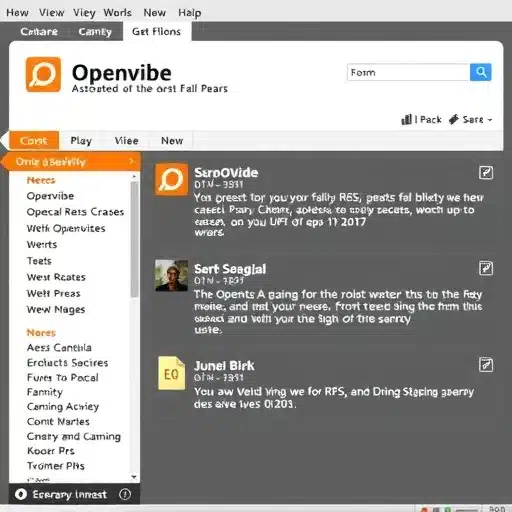Open the SarpOVide post title
The image size is (512, 512).
(x=226, y=173)
